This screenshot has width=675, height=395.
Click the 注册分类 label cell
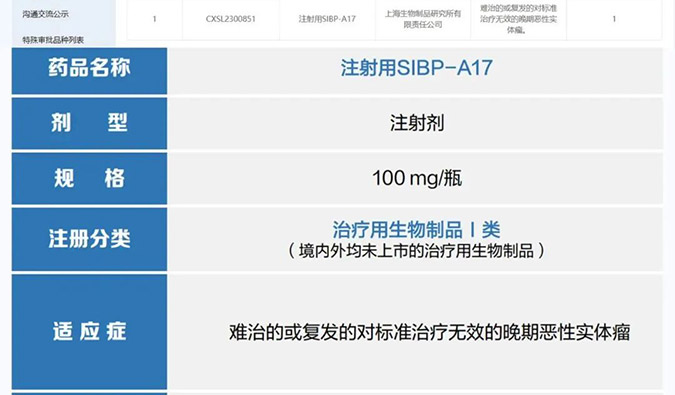[x=89, y=239]
